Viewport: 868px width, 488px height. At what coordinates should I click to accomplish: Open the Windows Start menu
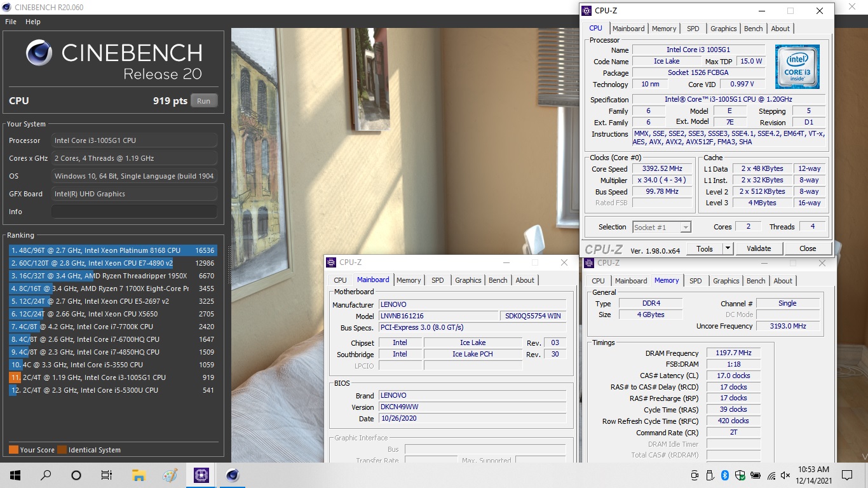pyautogui.click(x=15, y=475)
